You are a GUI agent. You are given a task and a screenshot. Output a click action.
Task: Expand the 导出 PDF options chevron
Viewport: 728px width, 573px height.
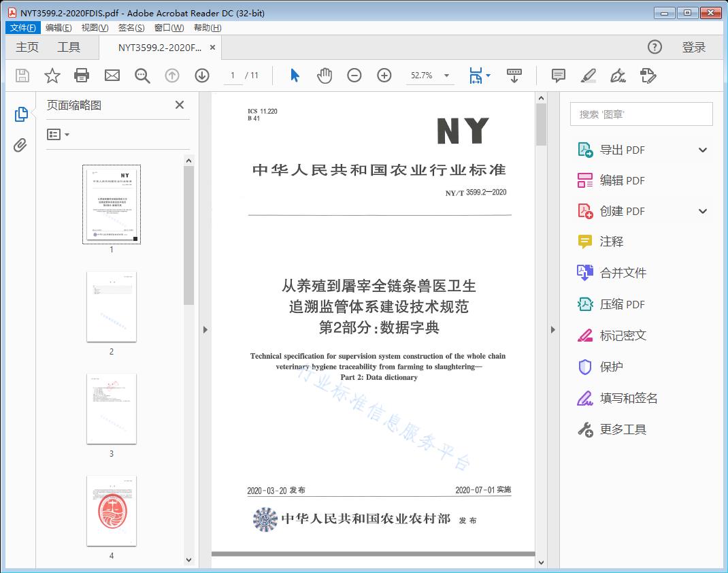click(x=703, y=149)
